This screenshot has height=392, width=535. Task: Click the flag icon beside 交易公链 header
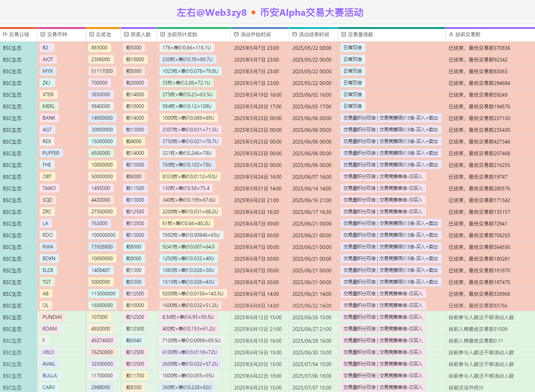5,34
